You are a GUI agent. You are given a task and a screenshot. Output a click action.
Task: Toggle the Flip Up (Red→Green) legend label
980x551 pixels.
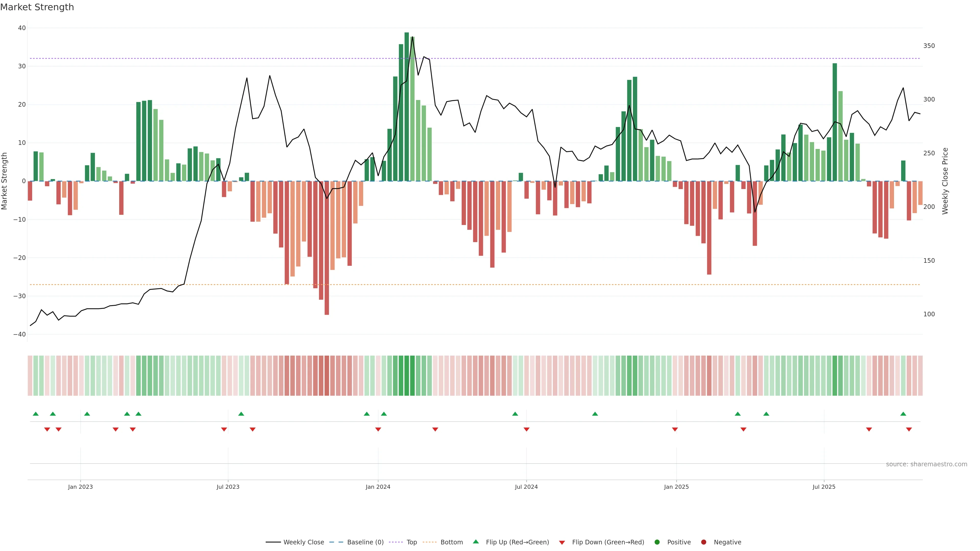click(x=517, y=542)
